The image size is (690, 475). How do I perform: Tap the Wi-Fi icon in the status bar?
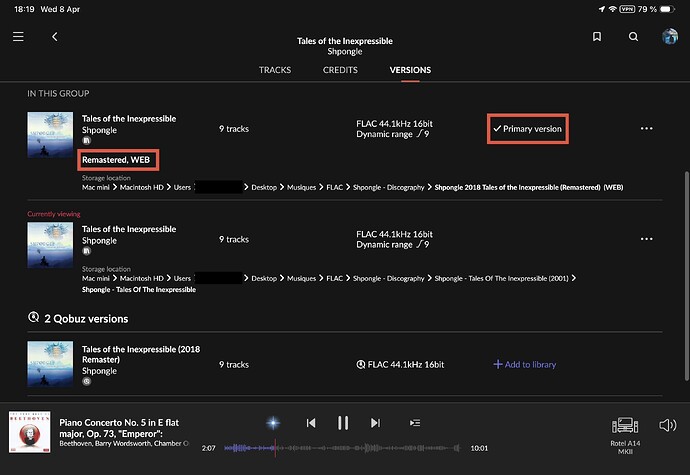[x=612, y=9]
